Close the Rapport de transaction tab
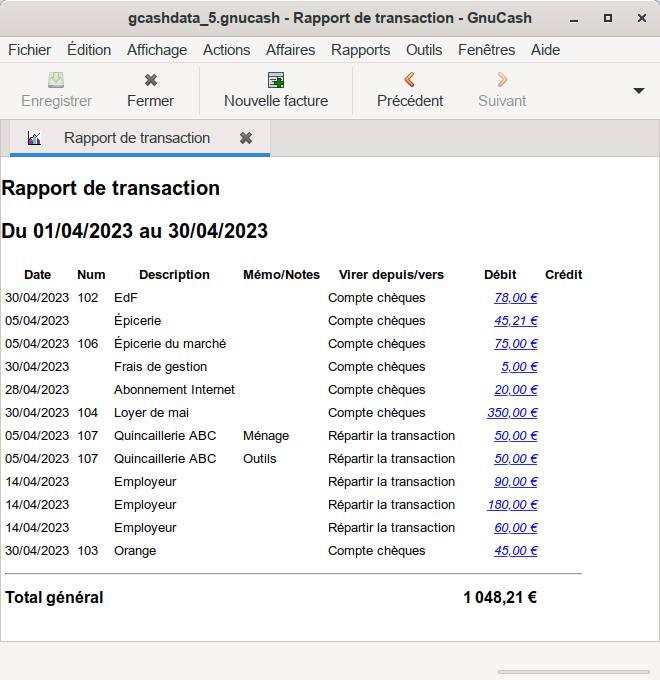 246,138
